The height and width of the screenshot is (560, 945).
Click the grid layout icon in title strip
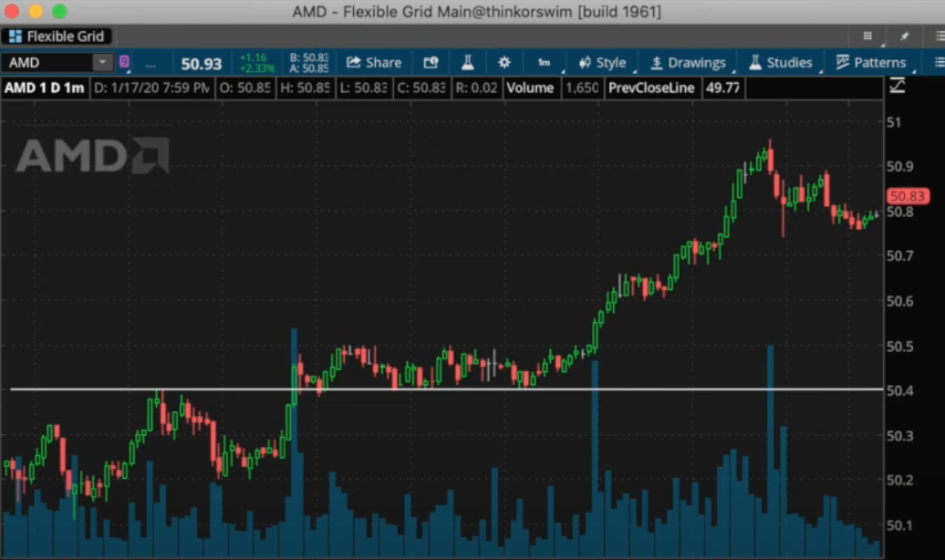pos(867,36)
